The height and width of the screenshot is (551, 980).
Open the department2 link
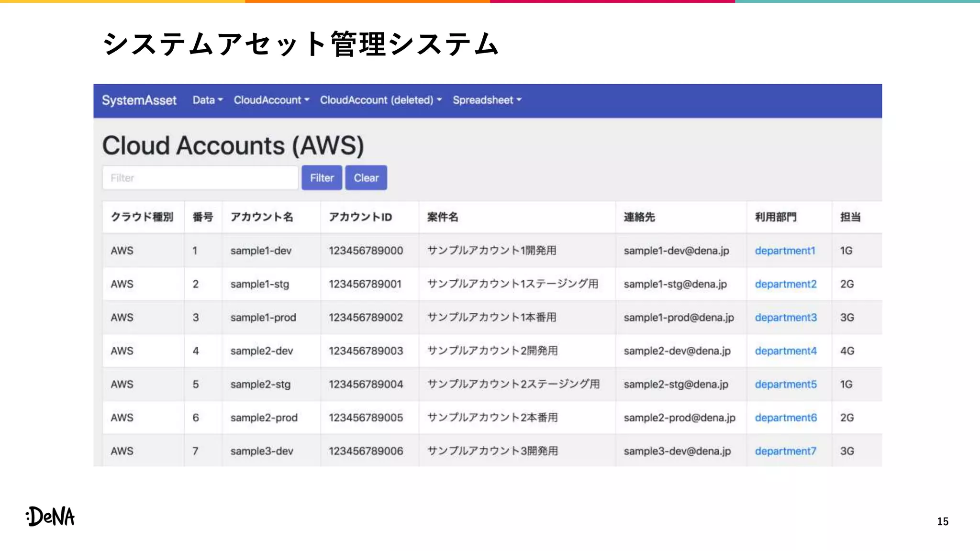(785, 284)
